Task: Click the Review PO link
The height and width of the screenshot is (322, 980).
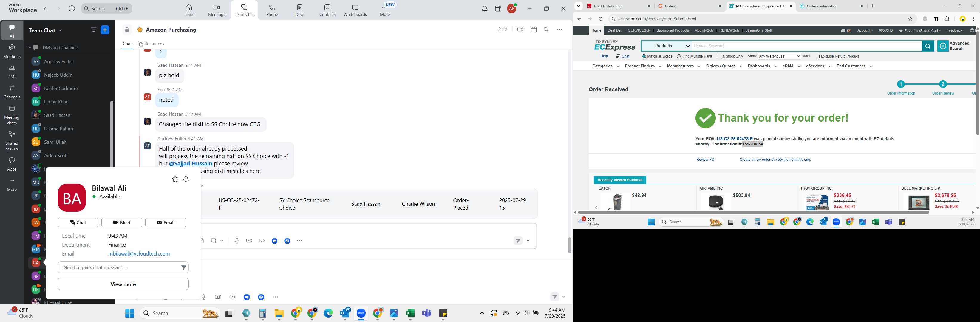Action: tap(705, 160)
